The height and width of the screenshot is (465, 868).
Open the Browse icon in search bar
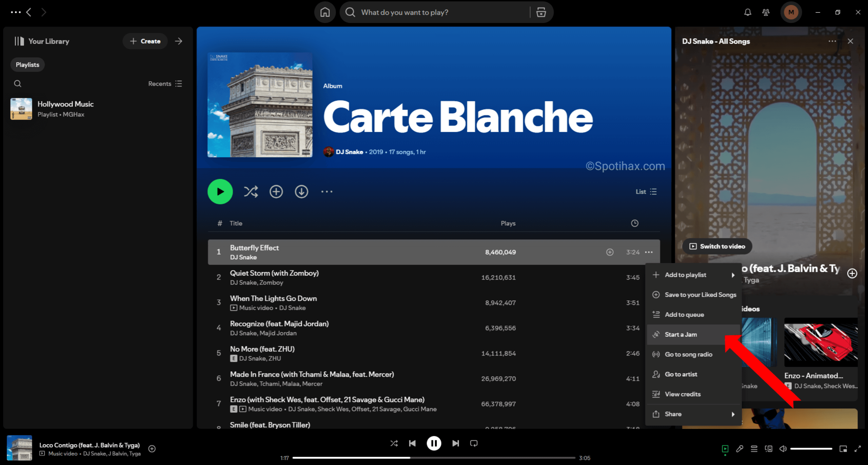pyautogui.click(x=541, y=13)
